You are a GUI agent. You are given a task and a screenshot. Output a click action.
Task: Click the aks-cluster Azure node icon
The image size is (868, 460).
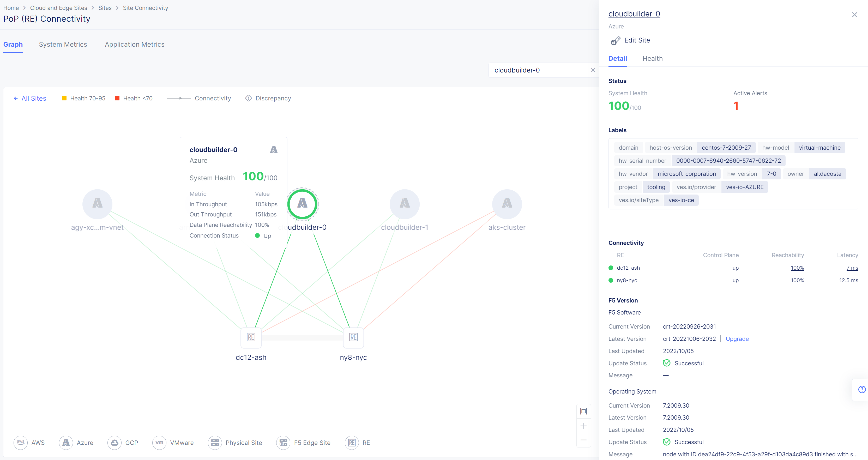pos(507,204)
